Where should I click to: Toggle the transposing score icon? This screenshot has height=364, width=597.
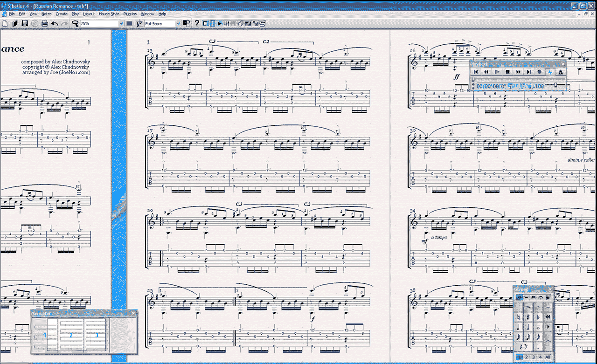[139, 23]
